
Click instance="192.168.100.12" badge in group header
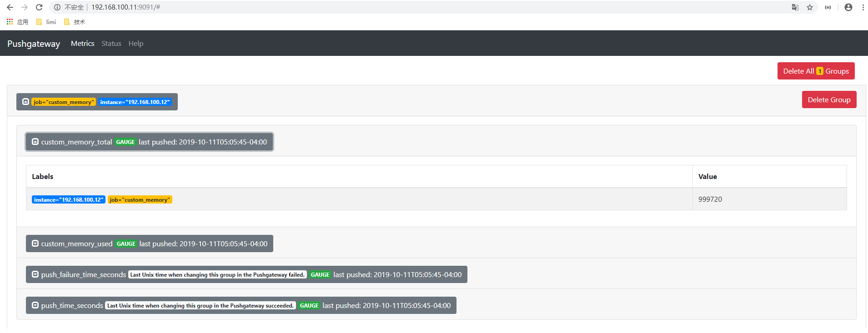pos(135,102)
